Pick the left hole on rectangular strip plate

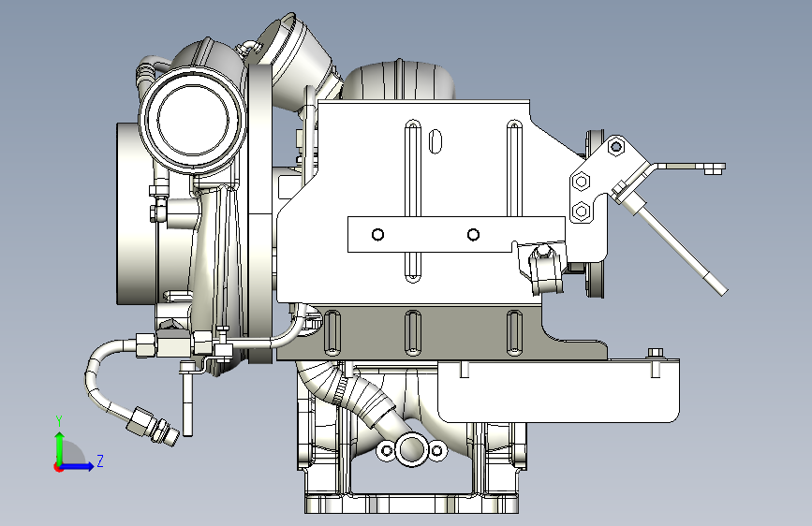pyautogui.click(x=378, y=235)
